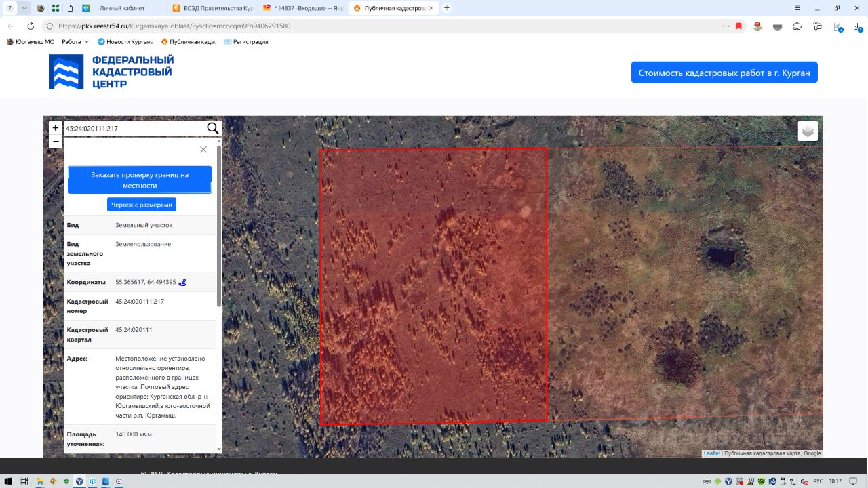
Task: Click the Federal Cadastral Center logo
Action: pos(111,72)
